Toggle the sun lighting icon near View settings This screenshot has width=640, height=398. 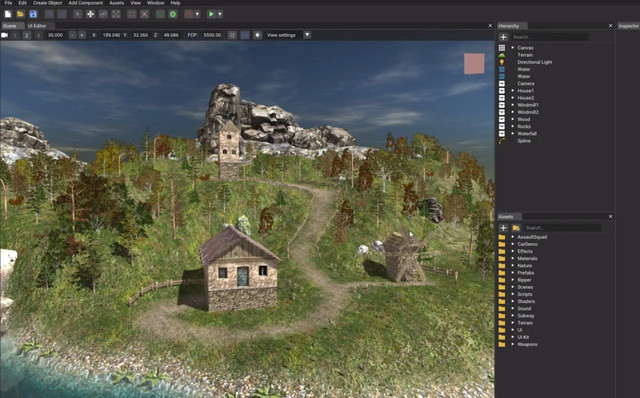257,35
